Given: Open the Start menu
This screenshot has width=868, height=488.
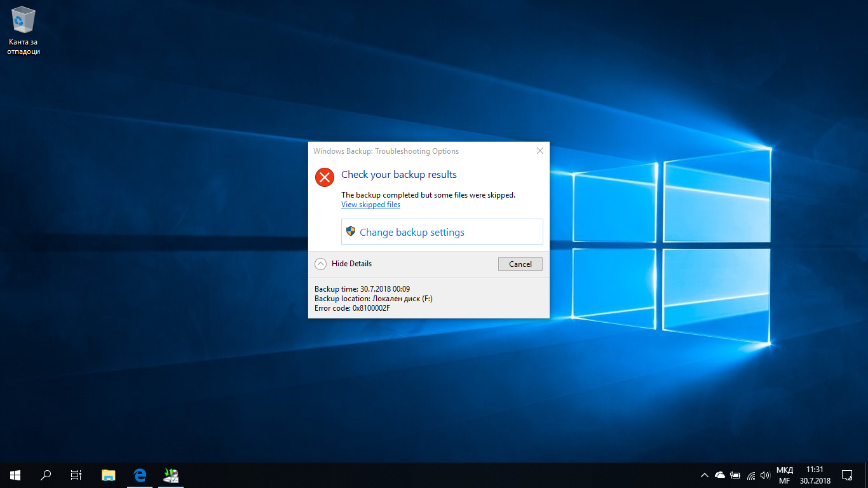Looking at the screenshot, I should click(x=14, y=475).
